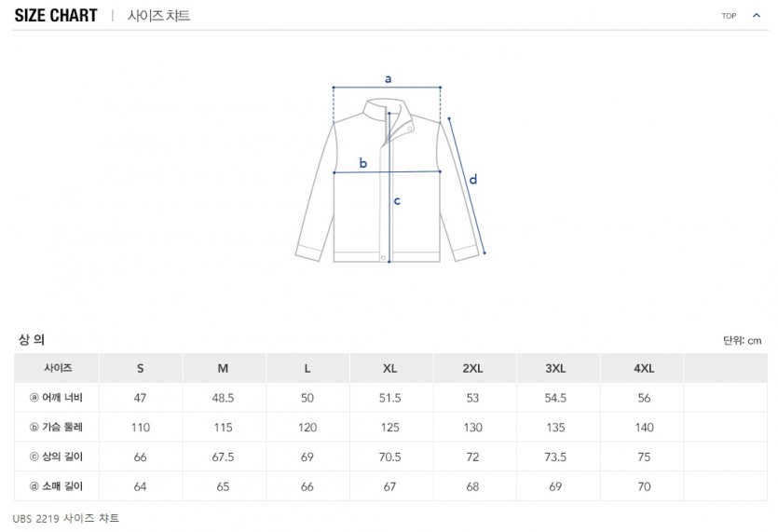Click the 48.5 shoulder width cell

coord(224,398)
